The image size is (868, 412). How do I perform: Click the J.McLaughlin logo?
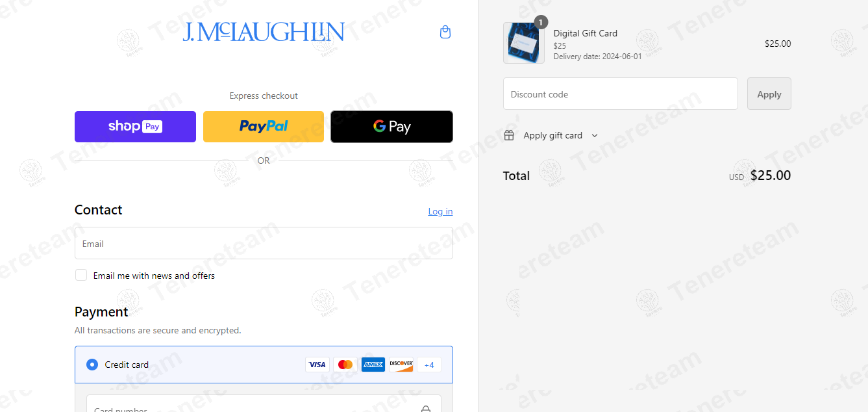(x=264, y=32)
